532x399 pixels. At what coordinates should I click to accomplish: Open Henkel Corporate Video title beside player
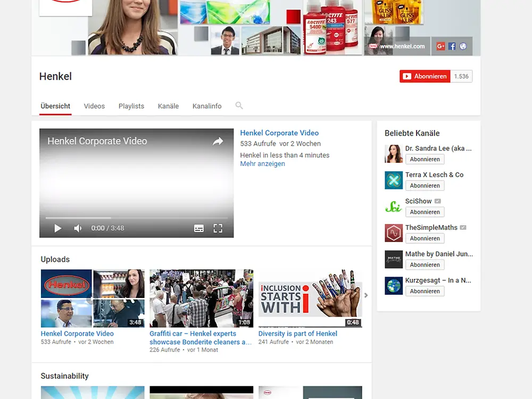(x=279, y=133)
